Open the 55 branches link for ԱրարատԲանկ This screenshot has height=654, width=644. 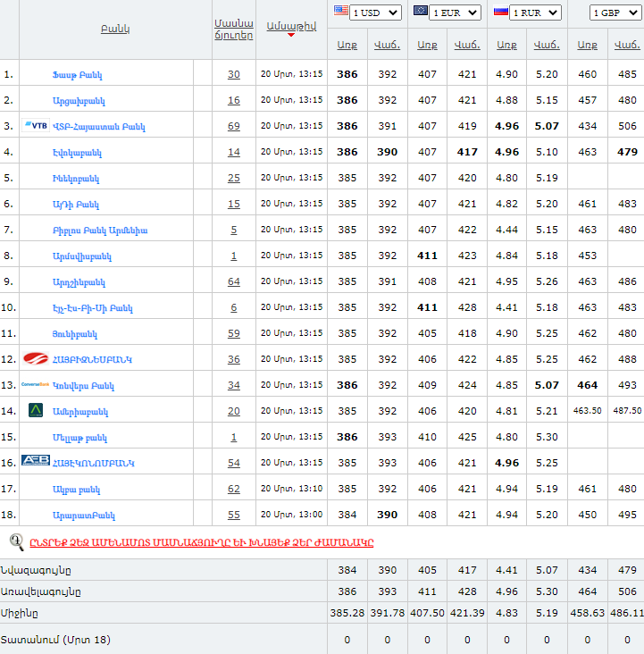234,515
